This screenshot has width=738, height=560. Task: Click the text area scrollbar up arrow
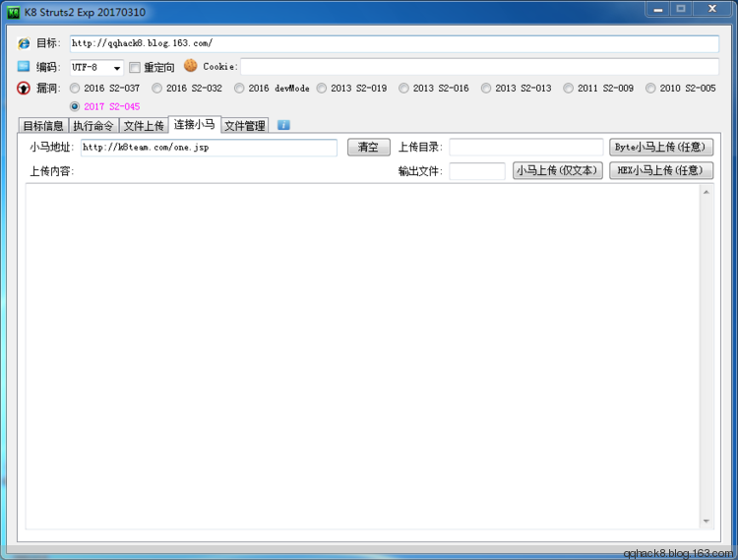706,192
